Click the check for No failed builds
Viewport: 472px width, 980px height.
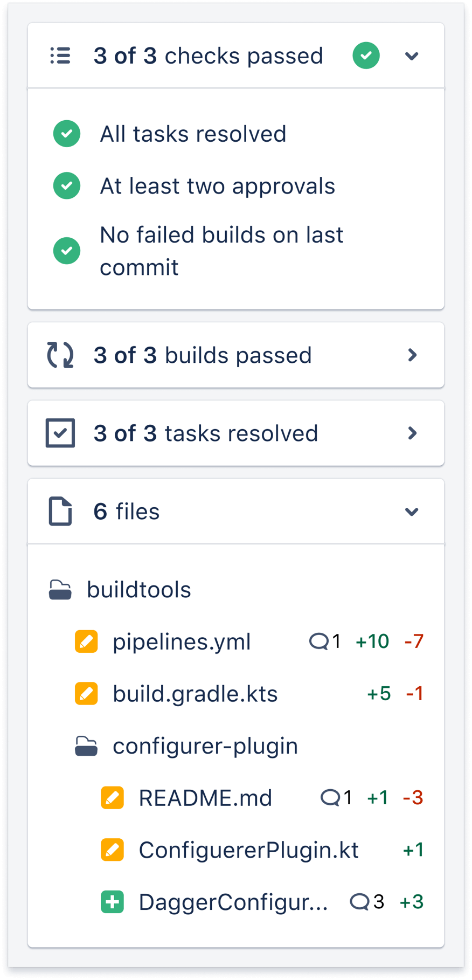tap(66, 250)
